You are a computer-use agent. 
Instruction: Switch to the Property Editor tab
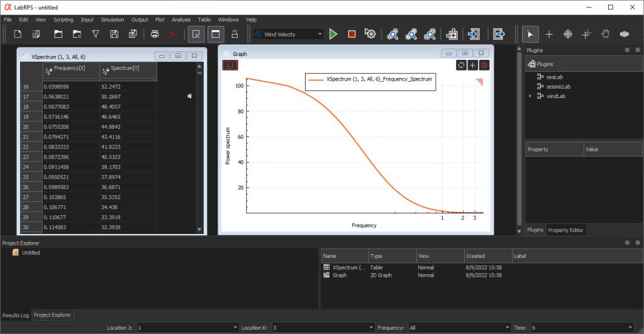566,230
